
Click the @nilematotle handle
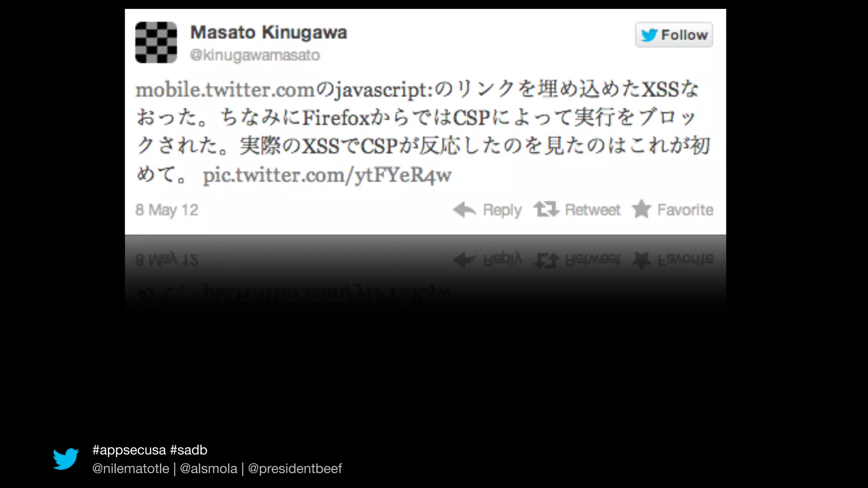(x=131, y=469)
